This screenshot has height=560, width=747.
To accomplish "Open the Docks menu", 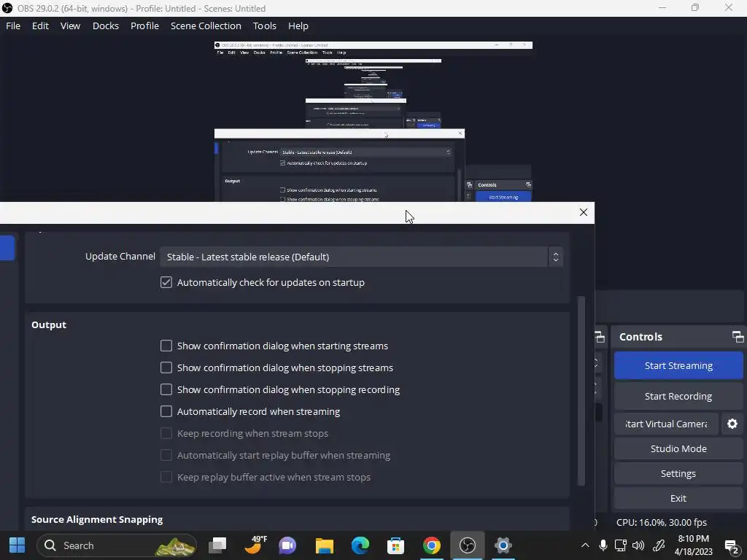I will [x=105, y=26].
